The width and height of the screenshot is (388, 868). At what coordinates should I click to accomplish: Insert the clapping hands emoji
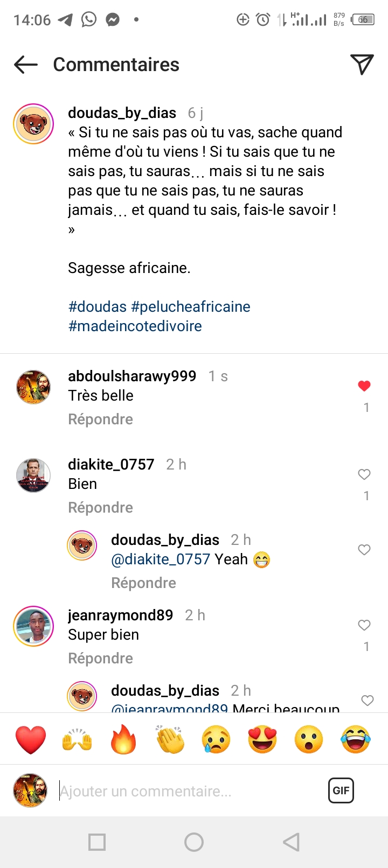point(170,739)
